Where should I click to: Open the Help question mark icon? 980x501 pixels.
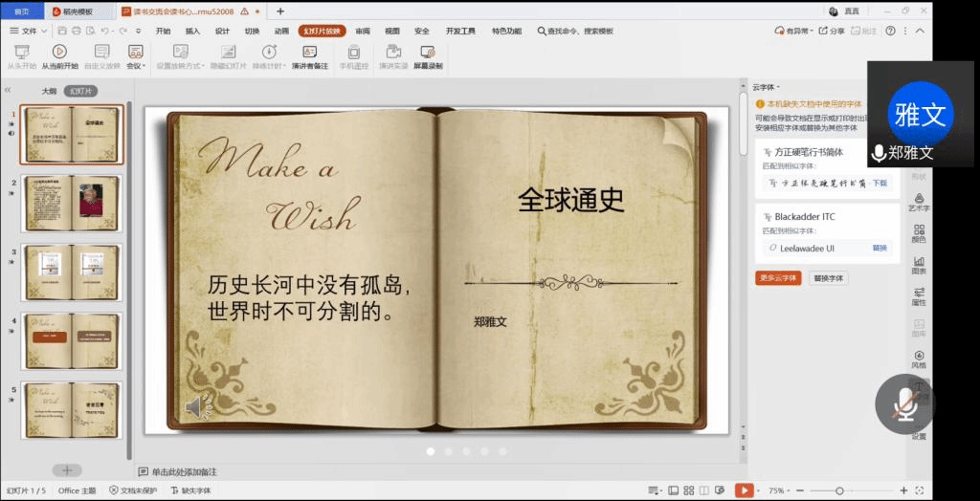coord(890,31)
